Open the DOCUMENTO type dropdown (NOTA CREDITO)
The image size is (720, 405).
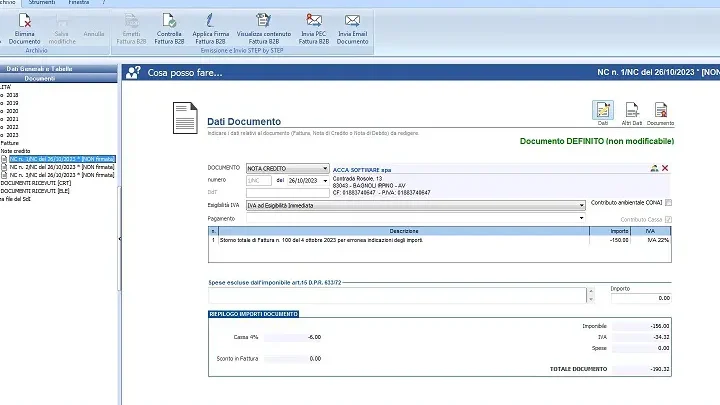(x=325, y=169)
